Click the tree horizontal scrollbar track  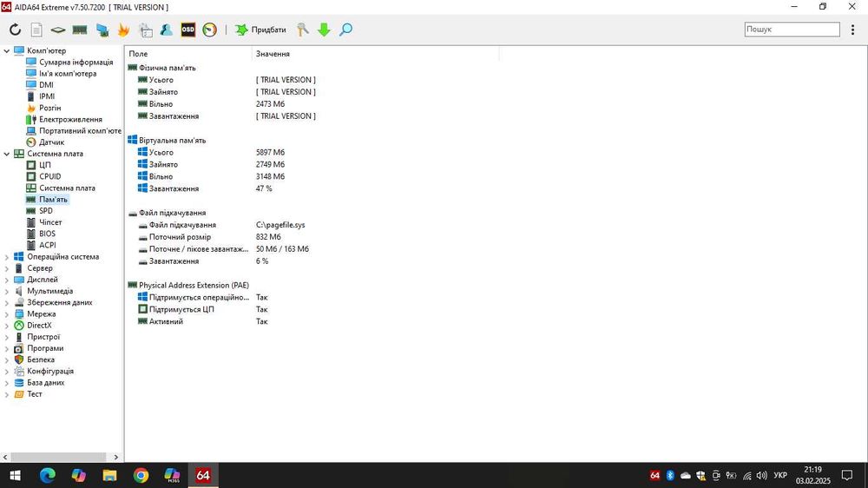tap(57, 457)
